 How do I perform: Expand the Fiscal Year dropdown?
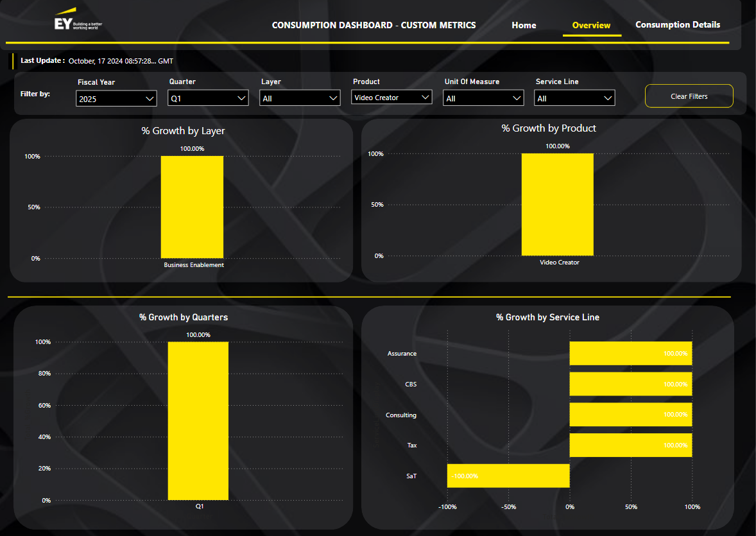point(116,98)
